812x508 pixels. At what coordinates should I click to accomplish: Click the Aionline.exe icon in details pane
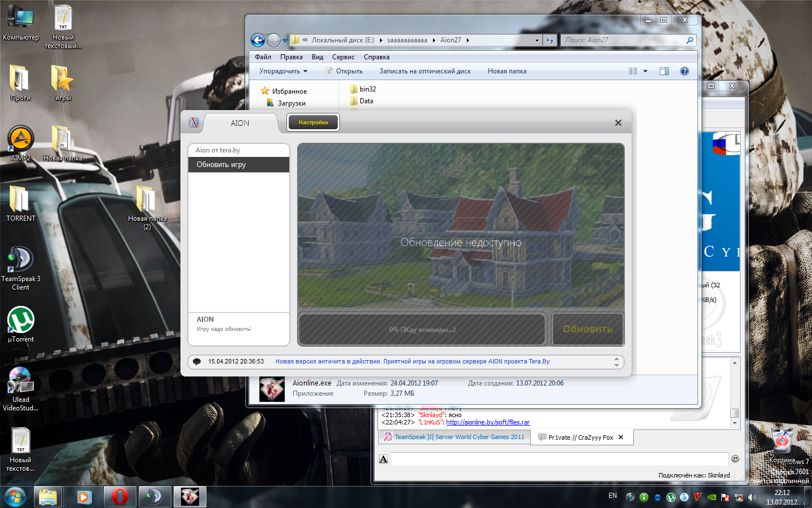coord(272,389)
